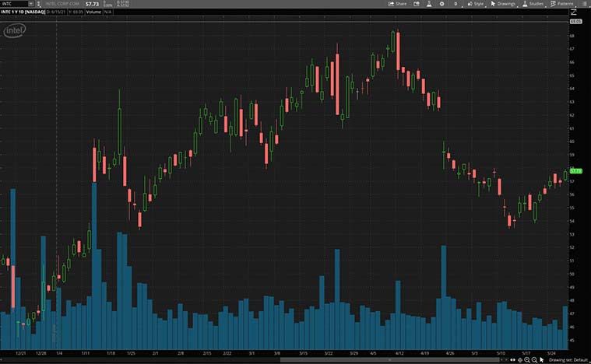Image resolution: width=591 pixels, height=364 pixels.
Task: Open the D timeframe dropdown
Action: pos(456,4)
